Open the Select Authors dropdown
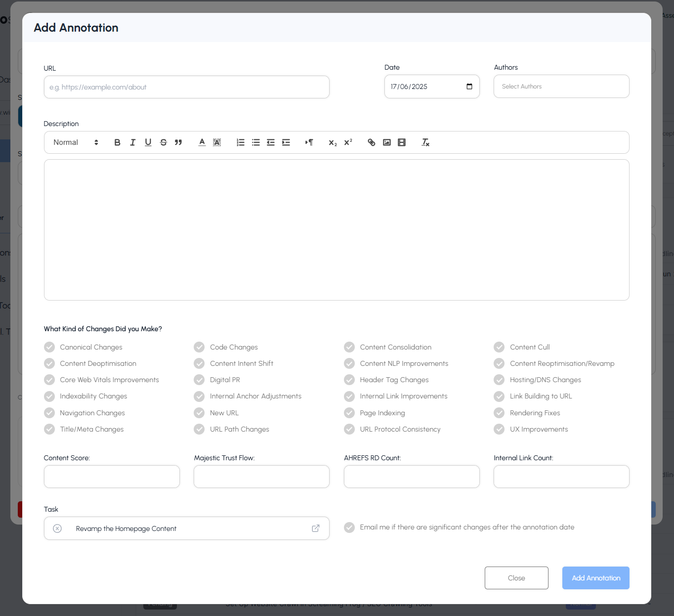Viewport: 674px width, 616px height. (561, 87)
